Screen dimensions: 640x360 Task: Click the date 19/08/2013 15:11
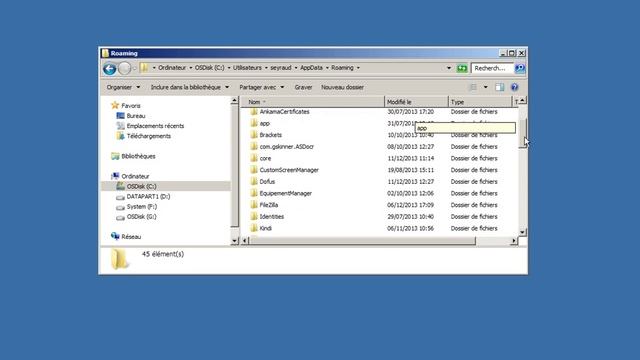tap(411, 170)
